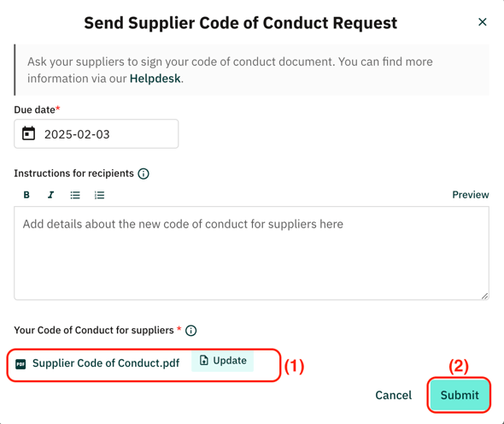Image resolution: width=504 pixels, height=424 pixels.
Task: Open the due date calendar icon
Action: click(x=28, y=133)
